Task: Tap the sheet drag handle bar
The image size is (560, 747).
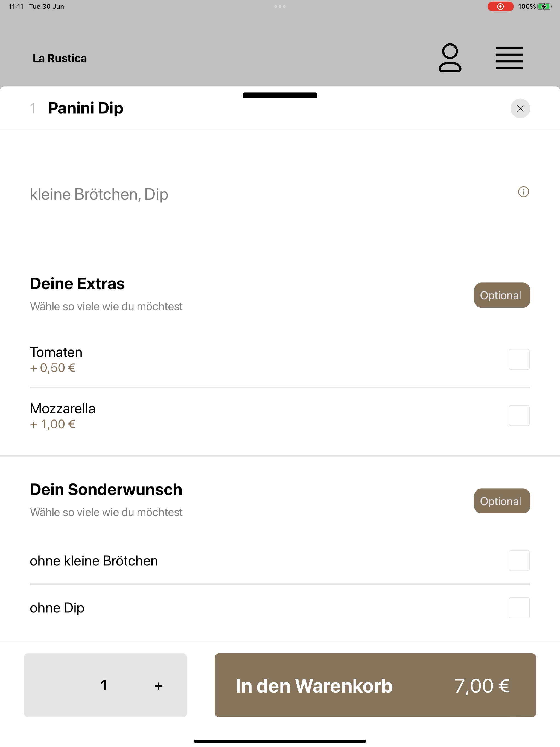Action: click(x=280, y=96)
